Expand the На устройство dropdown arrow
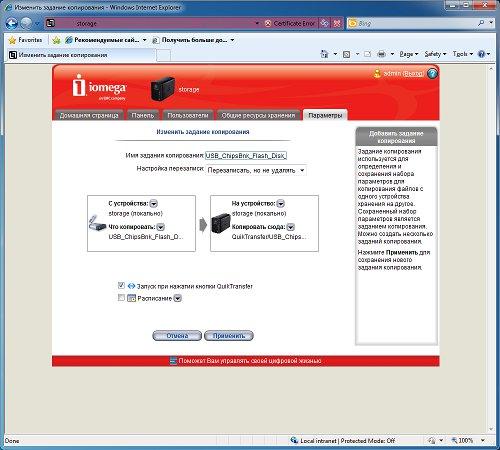Image resolution: width=500 pixels, height=450 pixels. tap(281, 203)
